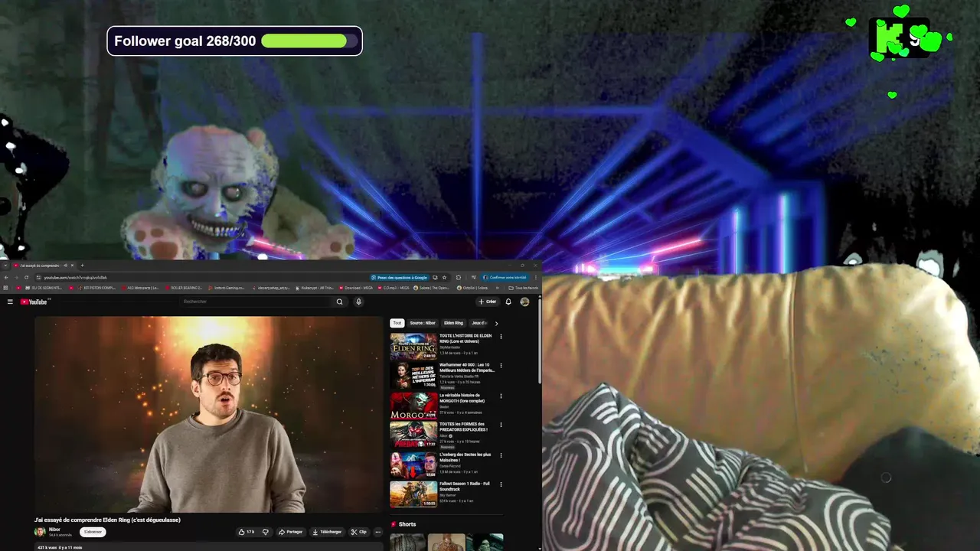Open the 'Warhammer 40 000' recommended video title

pyautogui.click(x=467, y=367)
